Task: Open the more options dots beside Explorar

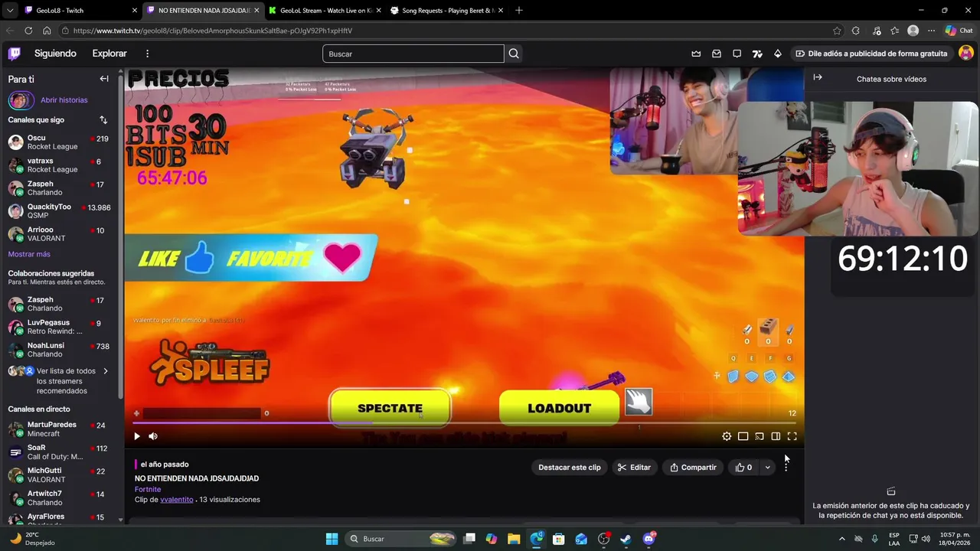Action: tap(147, 54)
